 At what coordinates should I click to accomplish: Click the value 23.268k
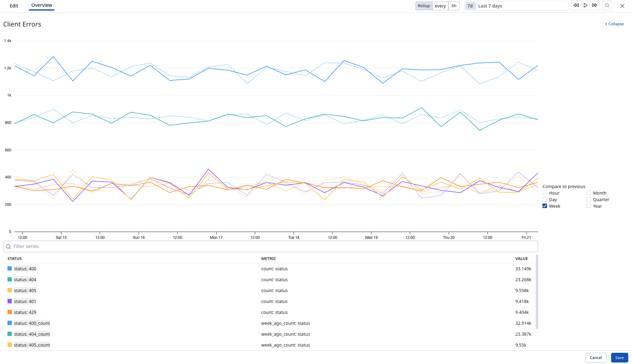(x=523, y=280)
